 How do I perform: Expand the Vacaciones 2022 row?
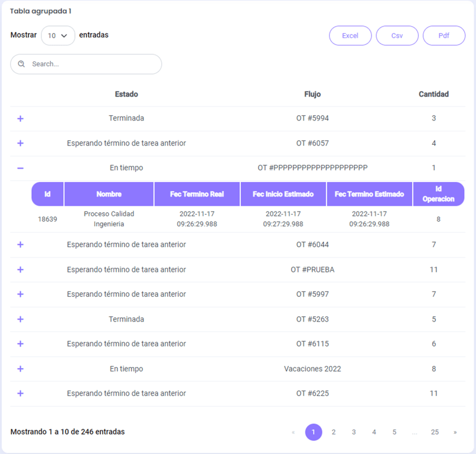(x=20, y=369)
